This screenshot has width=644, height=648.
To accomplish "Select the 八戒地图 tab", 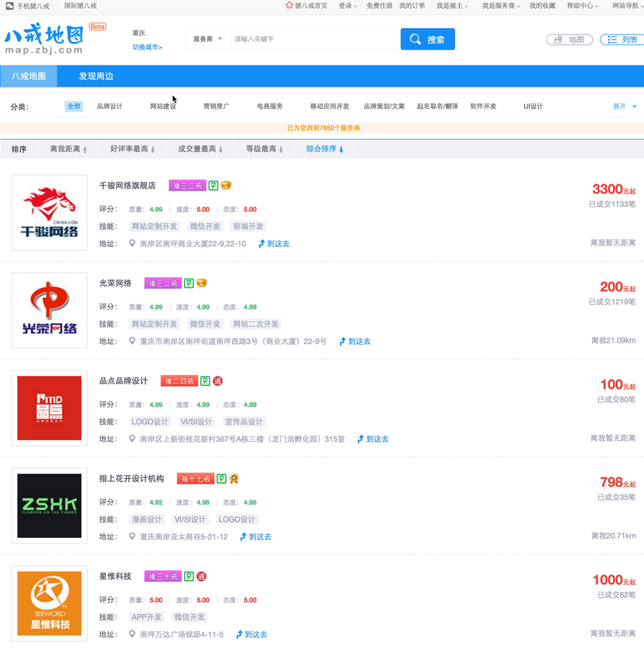I will coord(29,76).
